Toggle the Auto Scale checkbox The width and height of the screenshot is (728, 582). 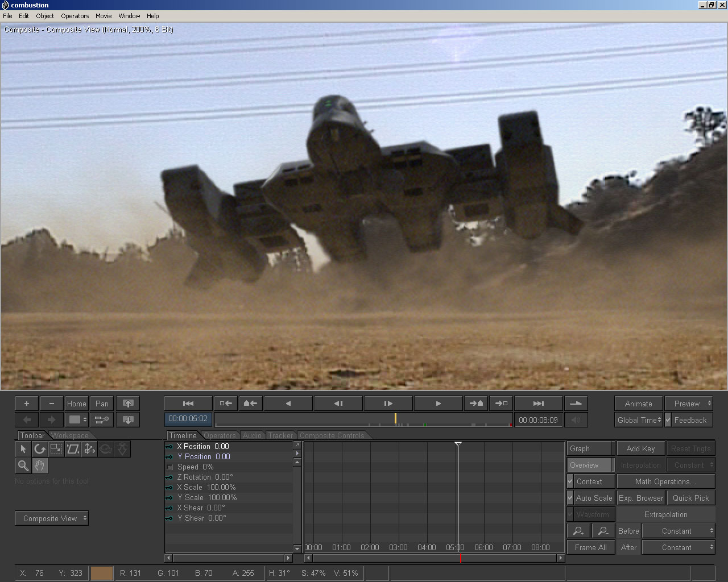click(570, 498)
